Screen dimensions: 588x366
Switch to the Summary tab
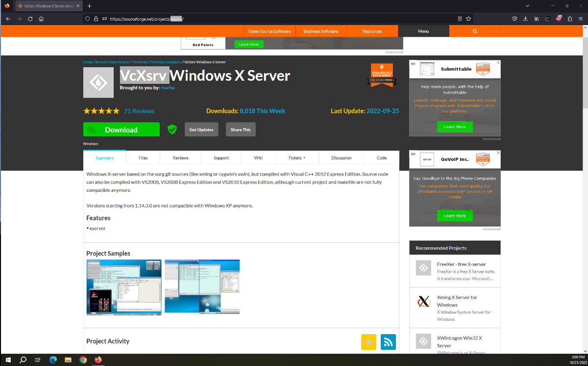pyautogui.click(x=104, y=157)
